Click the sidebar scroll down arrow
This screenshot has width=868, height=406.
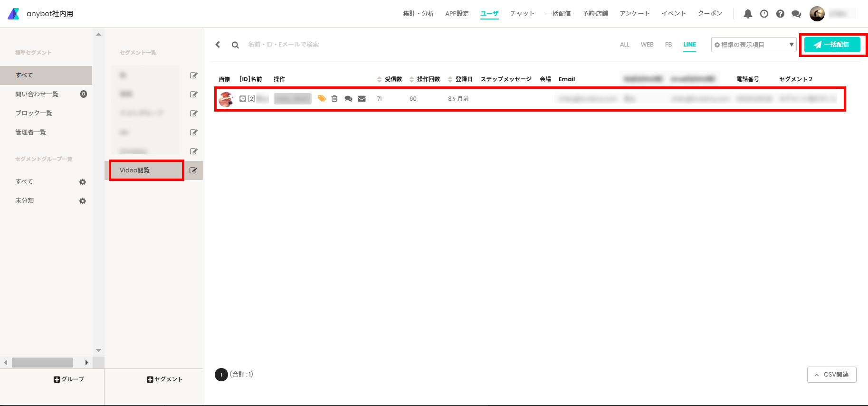tap(98, 350)
